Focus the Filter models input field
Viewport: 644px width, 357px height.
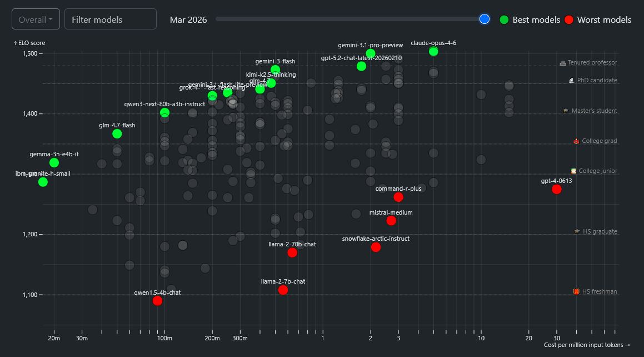(x=111, y=19)
